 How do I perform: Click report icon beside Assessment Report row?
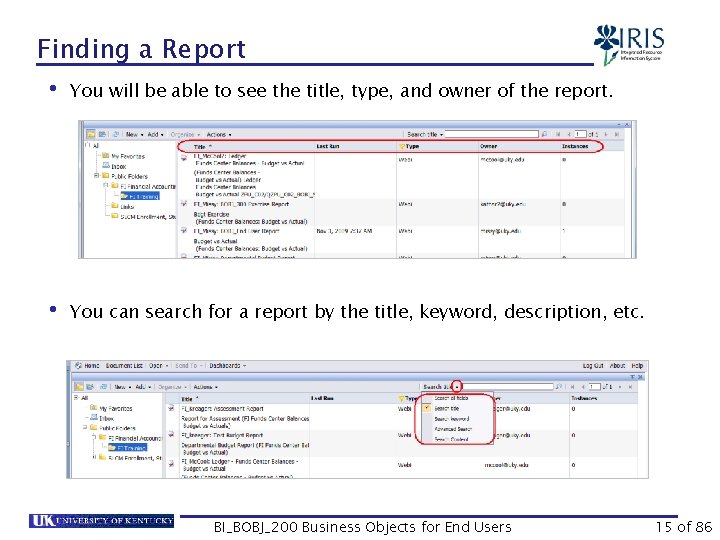171,408
